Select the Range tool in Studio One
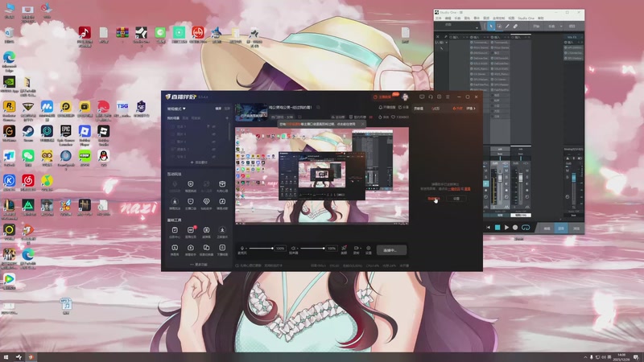Viewport: 644px width, 362px height. pos(499,26)
